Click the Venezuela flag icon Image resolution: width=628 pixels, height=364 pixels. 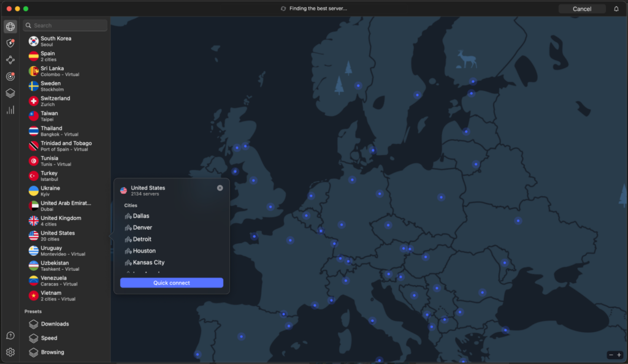point(34,281)
